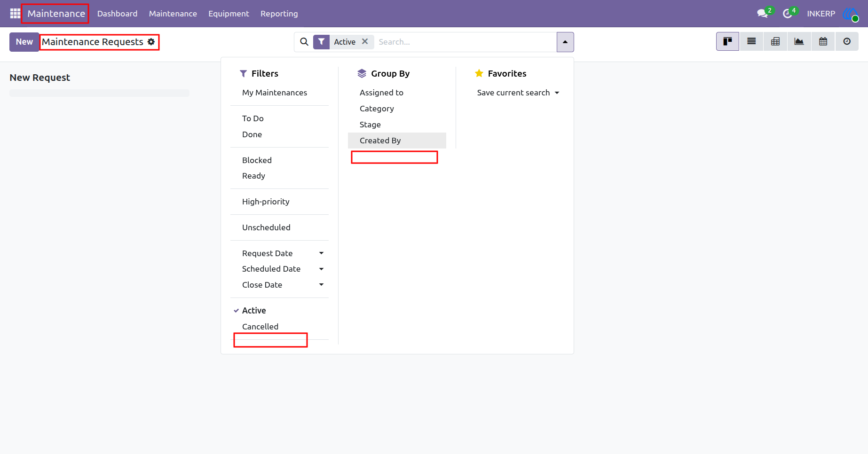Expand Save current search dropdown

coord(518,93)
